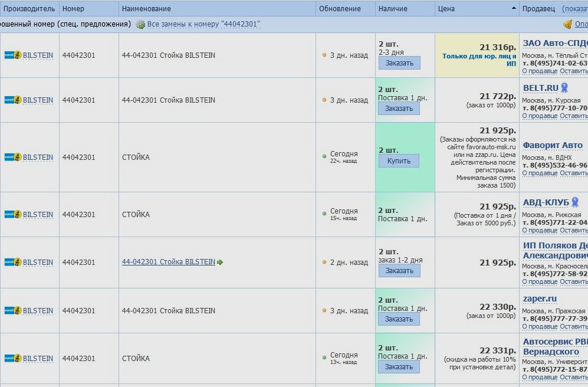Click 'Сегодня 22ч. назад' update cell
The width and height of the screenshot is (588, 387).
(x=344, y=157)
